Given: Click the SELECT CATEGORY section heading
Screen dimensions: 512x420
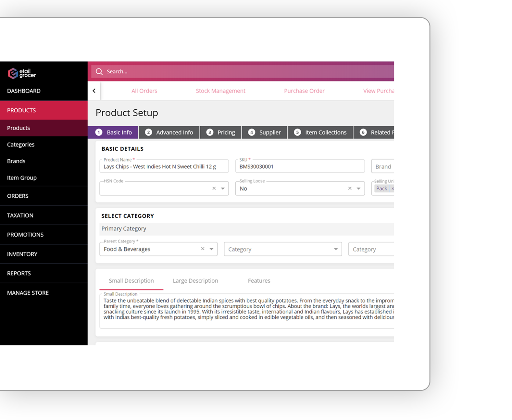Looking at the screenshot, I should (128, 216).
